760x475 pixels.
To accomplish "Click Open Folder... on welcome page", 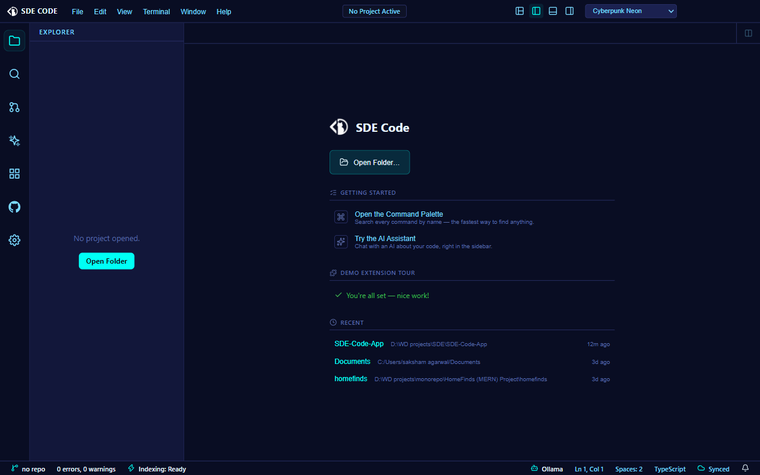I will click(x=369, y=162).
